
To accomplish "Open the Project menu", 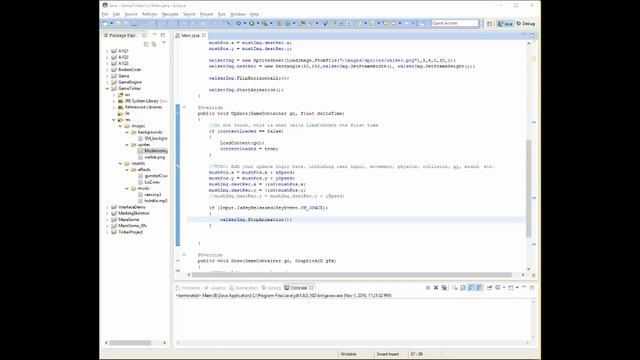I will click(207, 14).
